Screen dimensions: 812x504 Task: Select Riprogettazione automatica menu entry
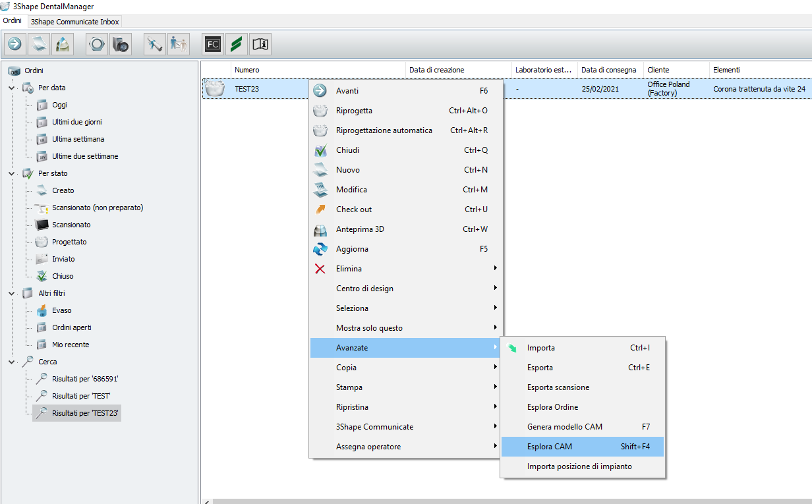pos(406,130)
